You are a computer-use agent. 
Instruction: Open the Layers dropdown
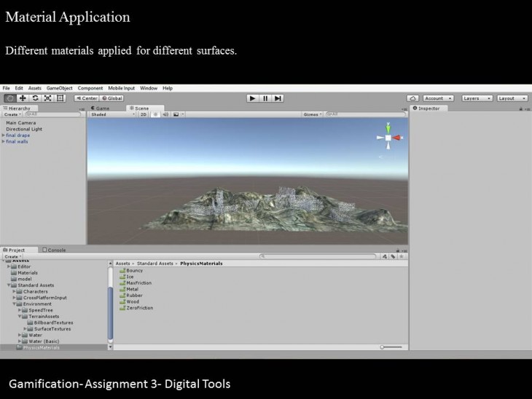477,98
